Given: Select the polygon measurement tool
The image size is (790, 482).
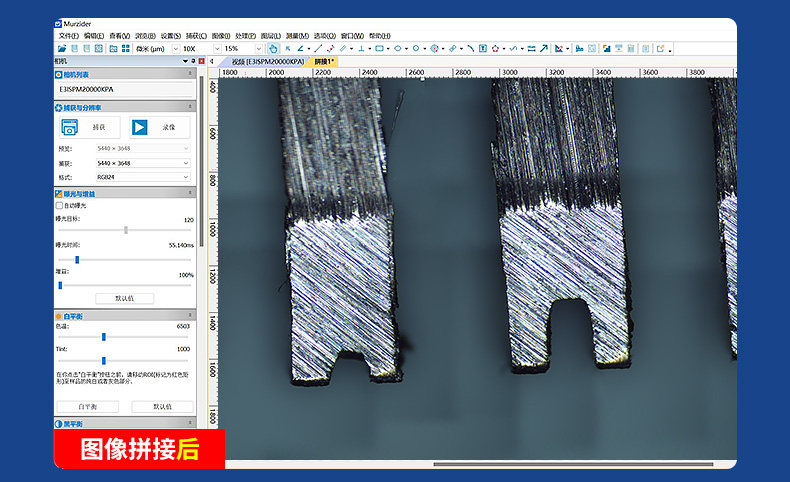Looking at the screenshot, I should tap(495, 49).
